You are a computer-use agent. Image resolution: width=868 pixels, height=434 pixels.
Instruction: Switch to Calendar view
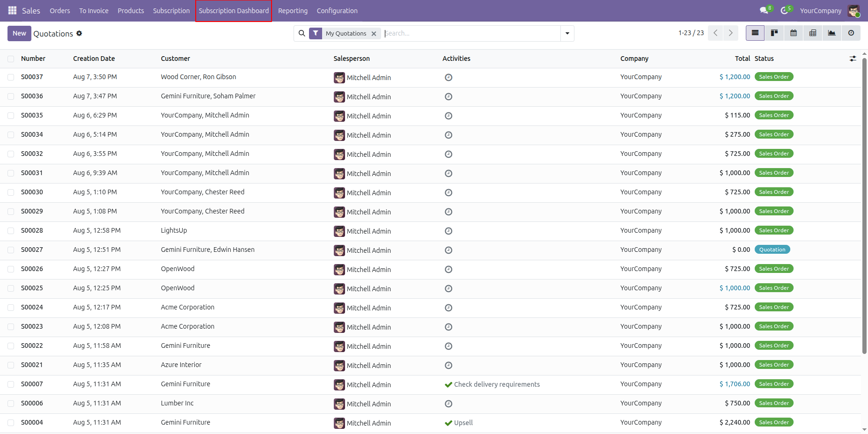pos(794,33)
